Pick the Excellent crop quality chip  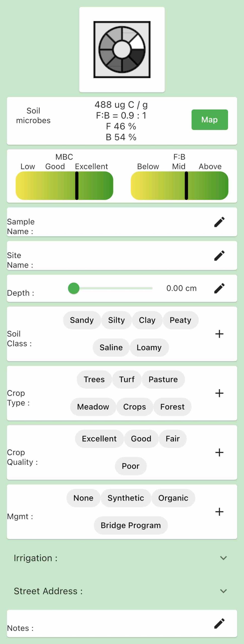click(99, 439)
